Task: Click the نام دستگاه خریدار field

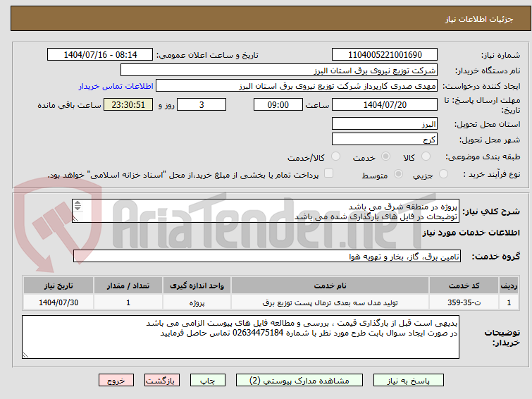Action: pyautogui.click(x=279, y=70)
